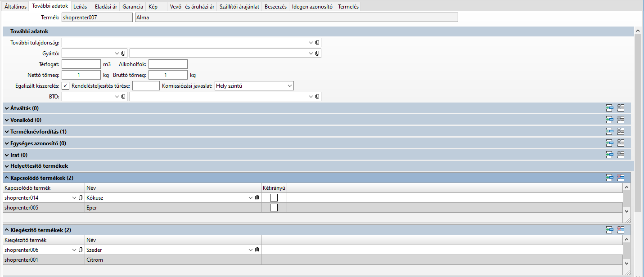Add a new row in Átváltás section

coord(610,108)
